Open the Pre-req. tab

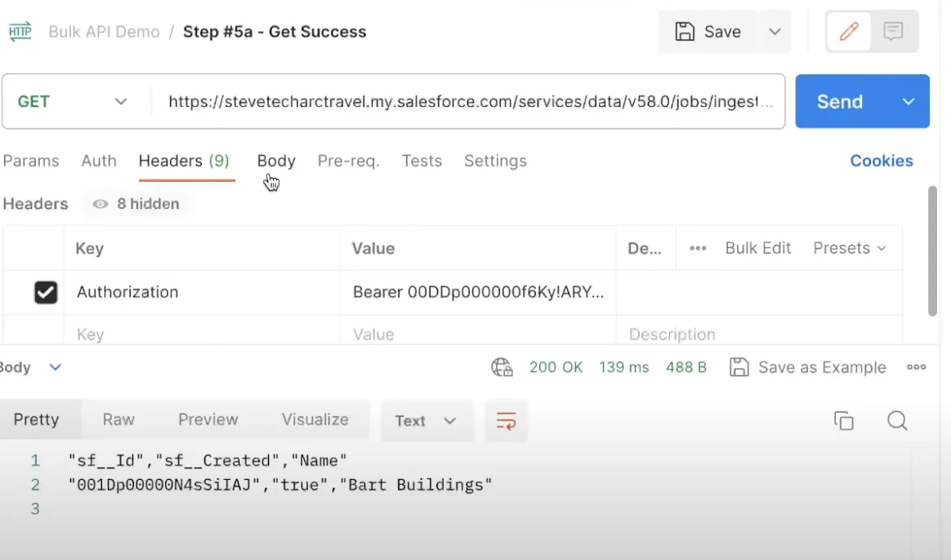tap(348, 161)
